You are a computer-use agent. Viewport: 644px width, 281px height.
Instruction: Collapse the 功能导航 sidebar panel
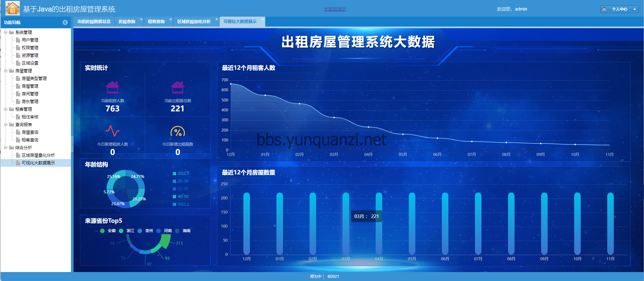pos(65,22)
